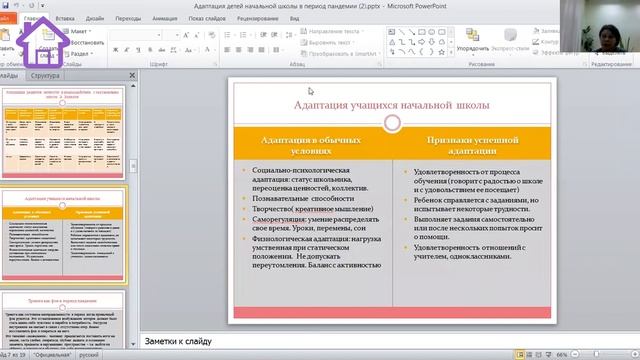
Task: Select the Рецензирование tab
Action: pos(258,18)
